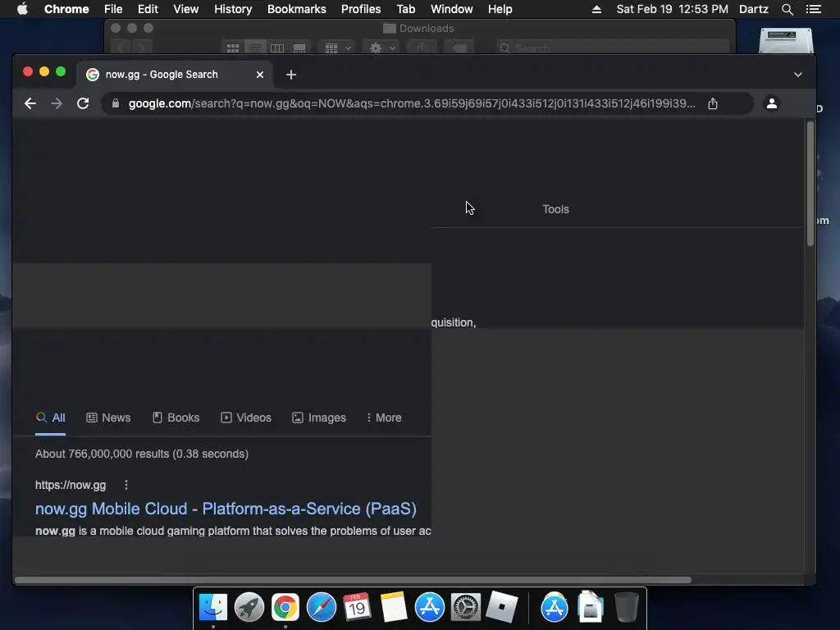Click the Dartz user name in menu bar
Viewport: 840px width, 630px height.
click(x=754, y=9)
